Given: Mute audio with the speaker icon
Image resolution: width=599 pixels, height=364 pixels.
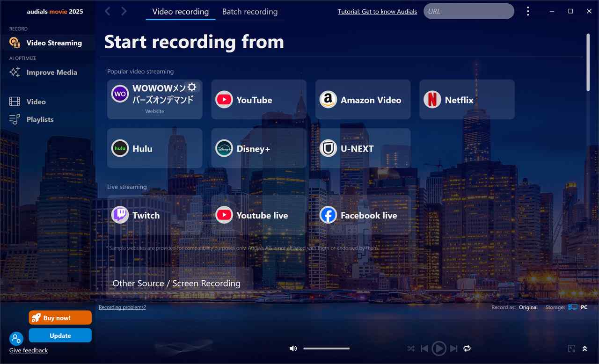Looking at the screenshot, I should tap(293, 348).
